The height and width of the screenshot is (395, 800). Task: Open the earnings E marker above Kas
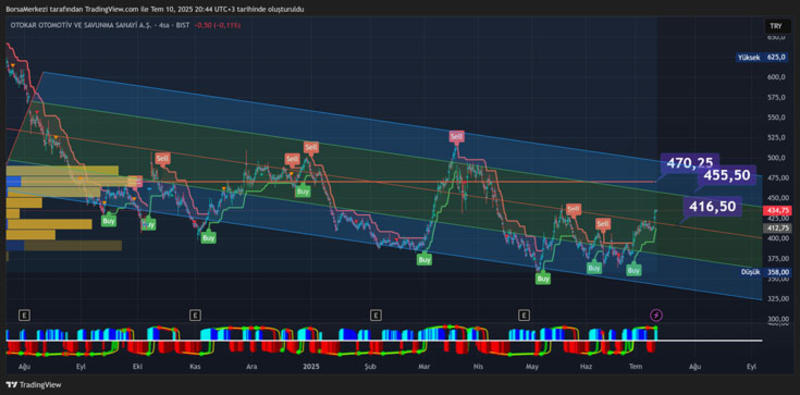point(194,315)
